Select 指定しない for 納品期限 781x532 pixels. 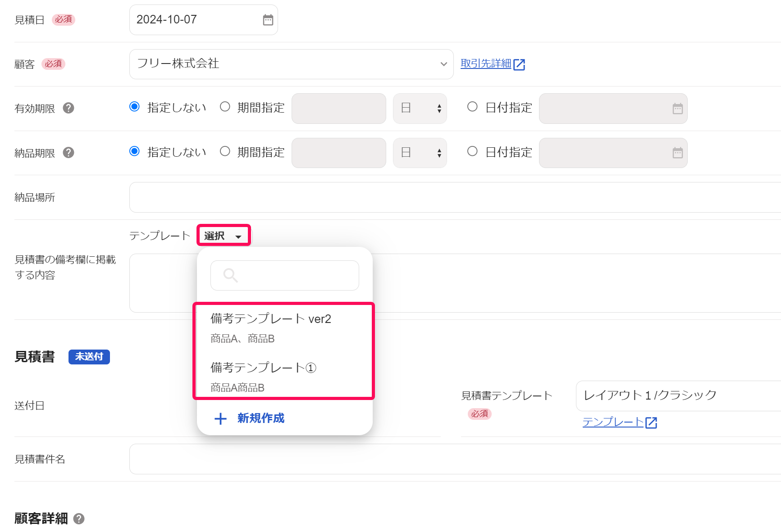tap(134, 151)
